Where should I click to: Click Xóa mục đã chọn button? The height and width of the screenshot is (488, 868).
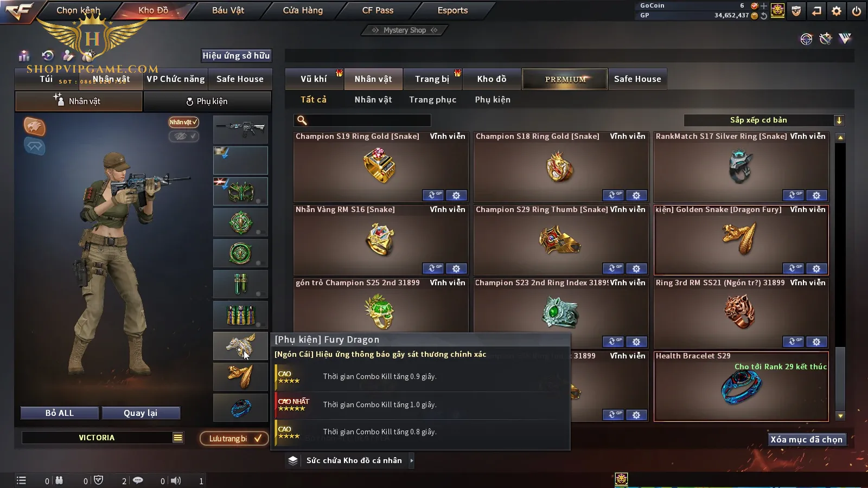point(806,440)
